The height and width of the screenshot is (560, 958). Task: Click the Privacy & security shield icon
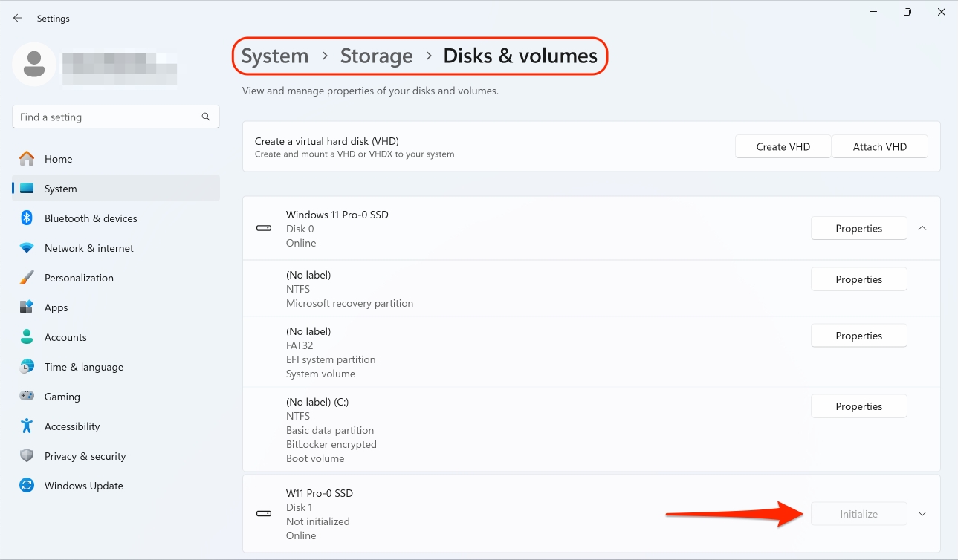pos(27,456)
